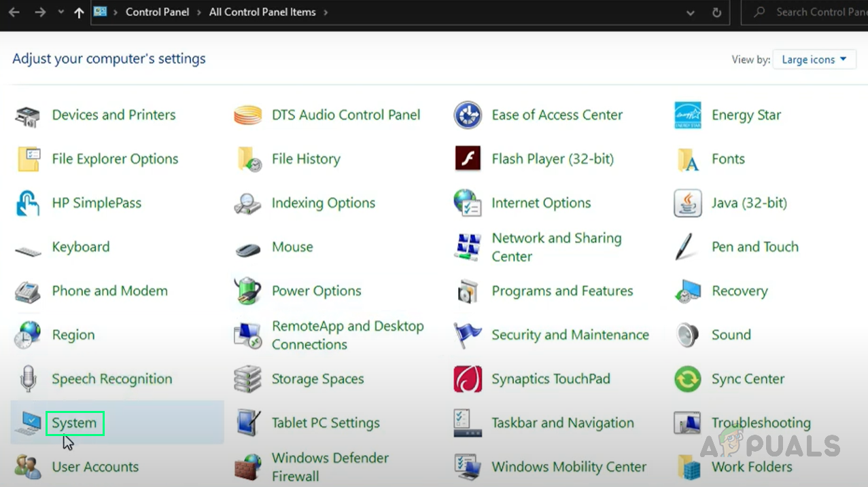Click the File History icon
The height and width of the screenshot is (487, 868).
pyautogui.click(x=248, y=160)
